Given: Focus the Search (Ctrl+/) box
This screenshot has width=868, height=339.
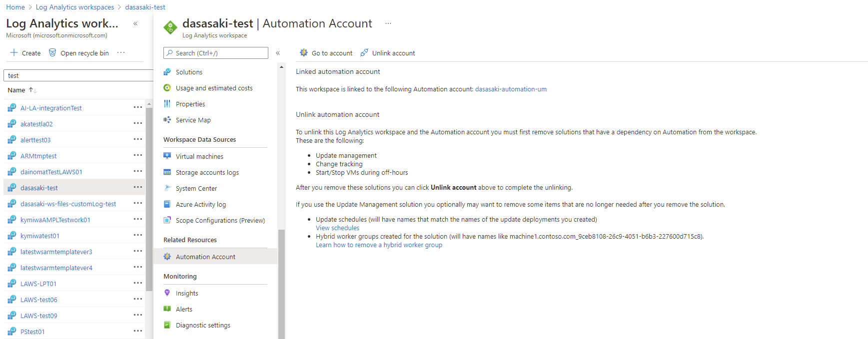Looking at the screenshot, I should 216,53.
